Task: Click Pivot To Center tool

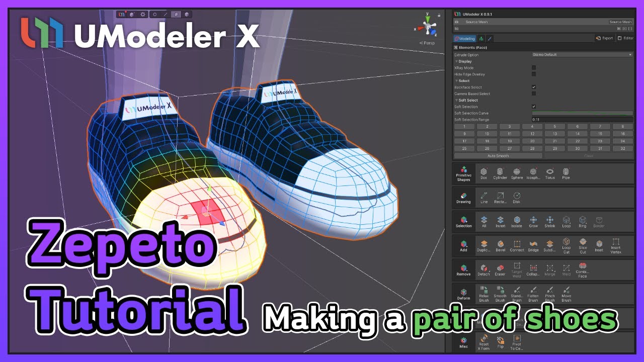Action: [x=517, y=342]
